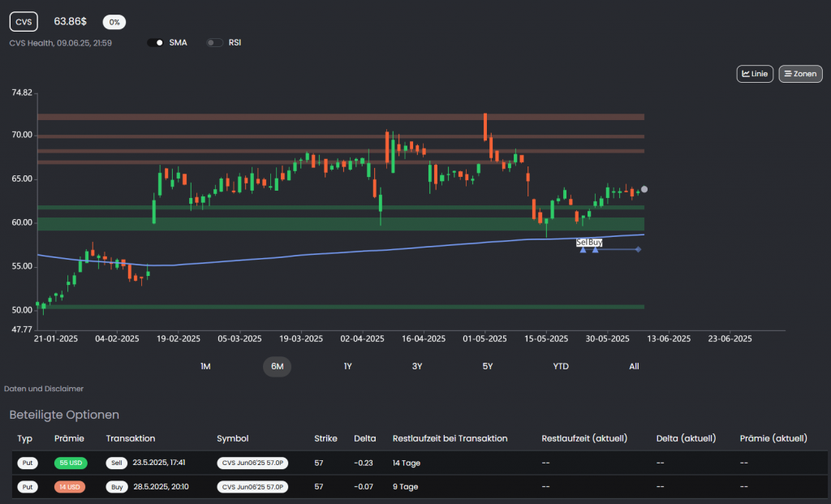Click the Symbol column header

233,438
